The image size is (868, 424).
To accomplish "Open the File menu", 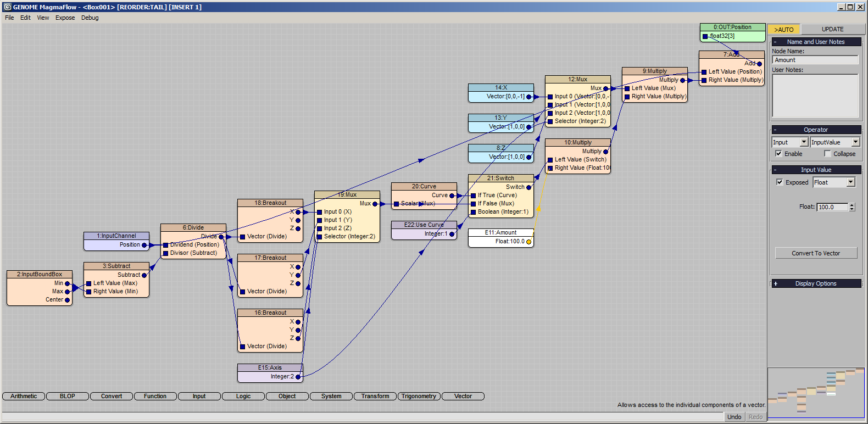I will point(9,18).
